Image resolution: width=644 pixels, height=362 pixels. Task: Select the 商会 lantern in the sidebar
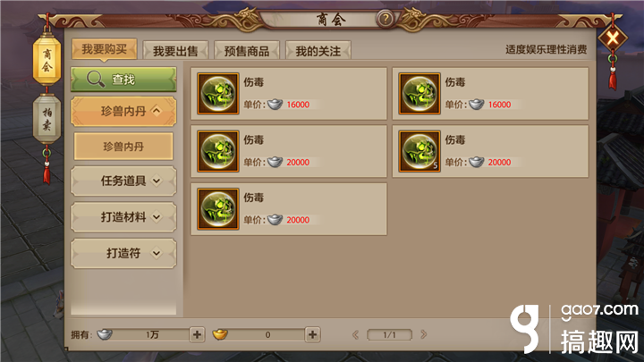point(47,61)
